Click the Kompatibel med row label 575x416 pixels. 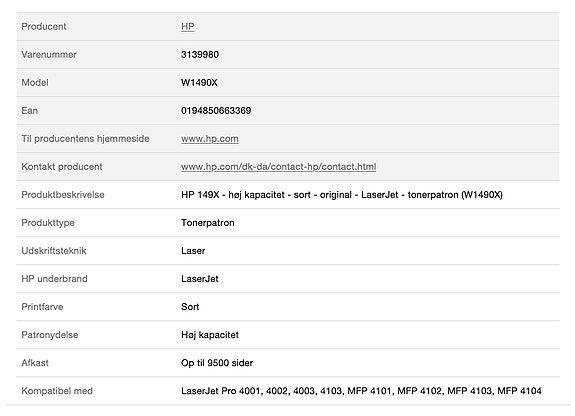[x=57, y=391]
